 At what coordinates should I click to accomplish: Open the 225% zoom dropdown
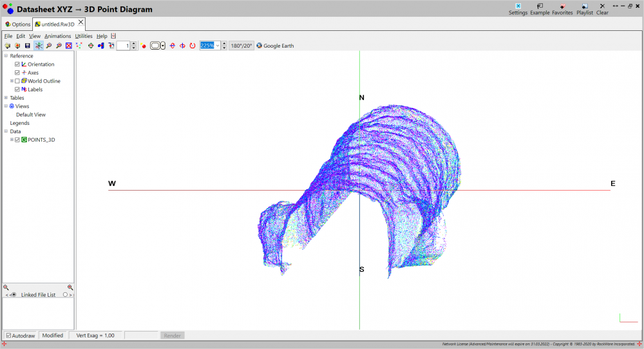[218, 46]
